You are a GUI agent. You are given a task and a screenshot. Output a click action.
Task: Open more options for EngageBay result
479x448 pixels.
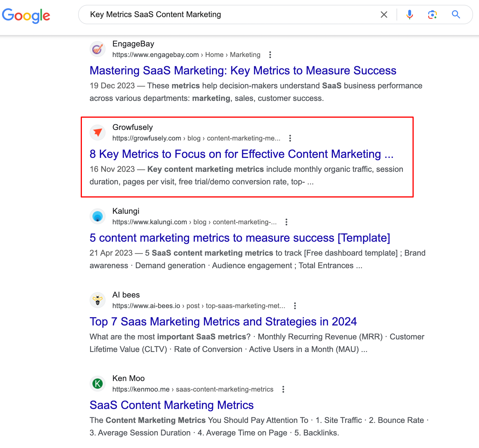(270, 55)
